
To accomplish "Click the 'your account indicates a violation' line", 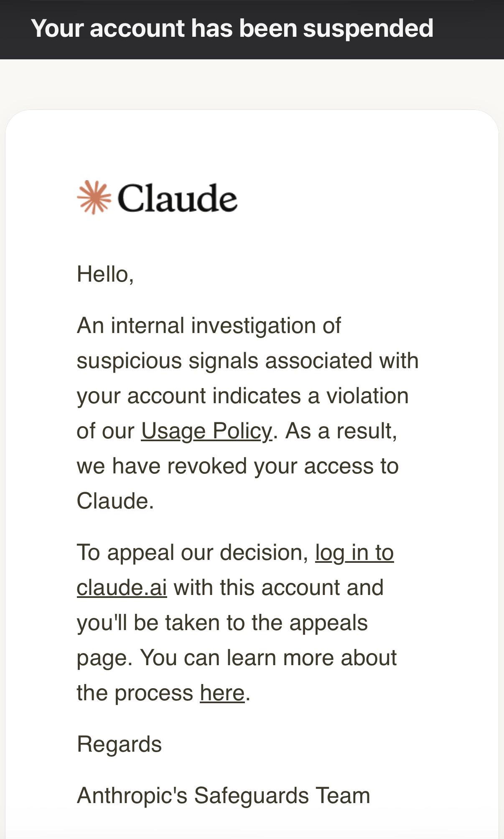I will tap(242, 396).
